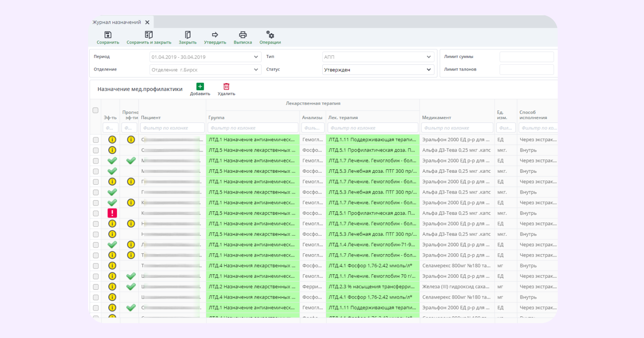Focus the Анализы column filter field
The image size is (644, 338).
click(x=313, y=128)
